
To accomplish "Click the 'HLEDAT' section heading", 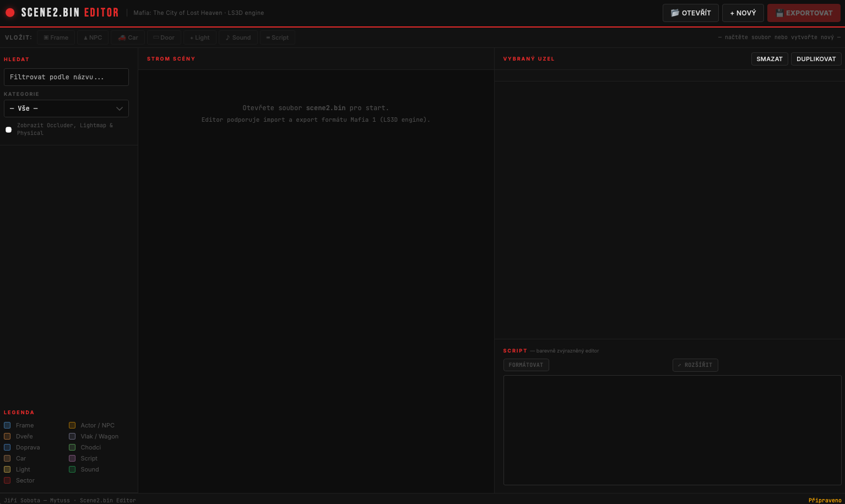I will pyautogui.click(x=17, y=59).
